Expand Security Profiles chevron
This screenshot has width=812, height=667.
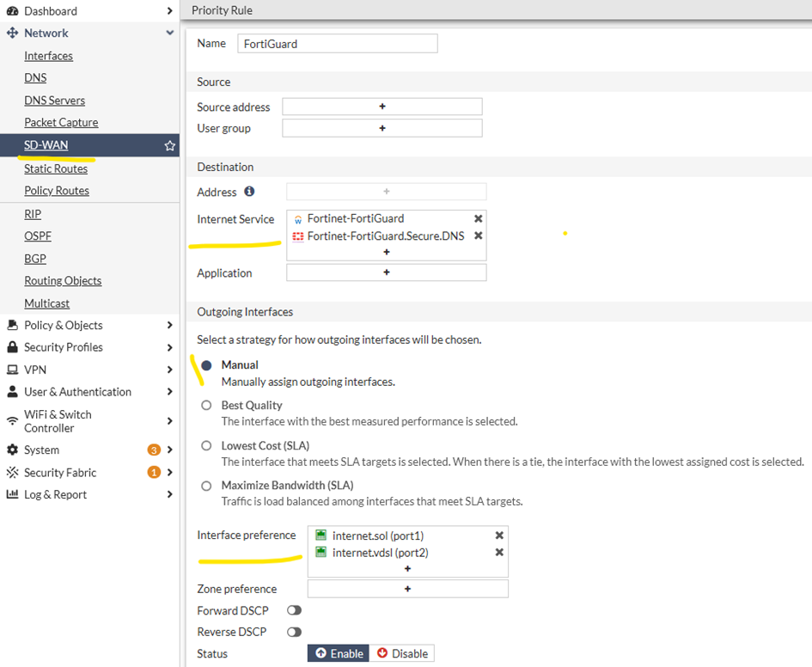pos(169,347)
